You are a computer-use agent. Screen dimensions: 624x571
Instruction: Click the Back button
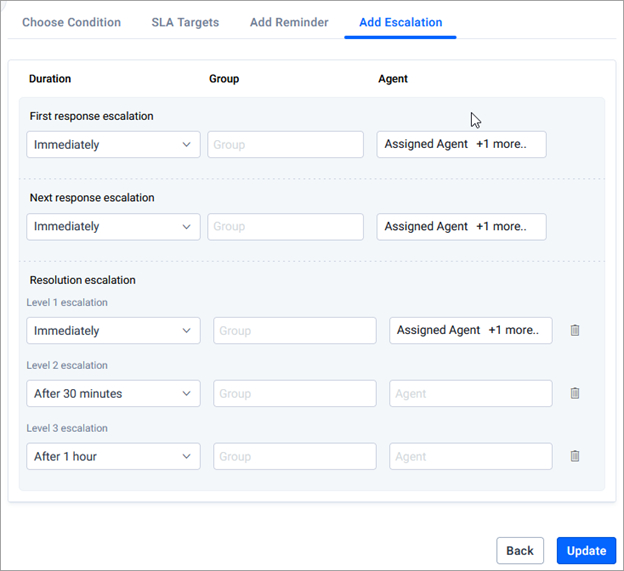(x=520, y=550)
